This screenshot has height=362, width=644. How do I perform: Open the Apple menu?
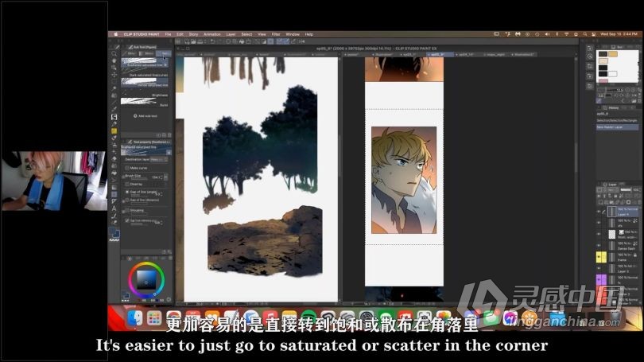(116, 34)
